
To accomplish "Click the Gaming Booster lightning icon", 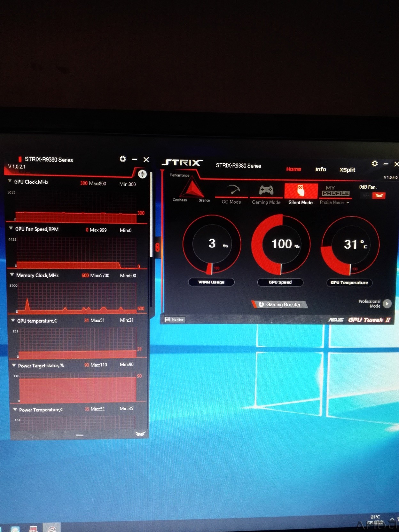I will point(261,304).
